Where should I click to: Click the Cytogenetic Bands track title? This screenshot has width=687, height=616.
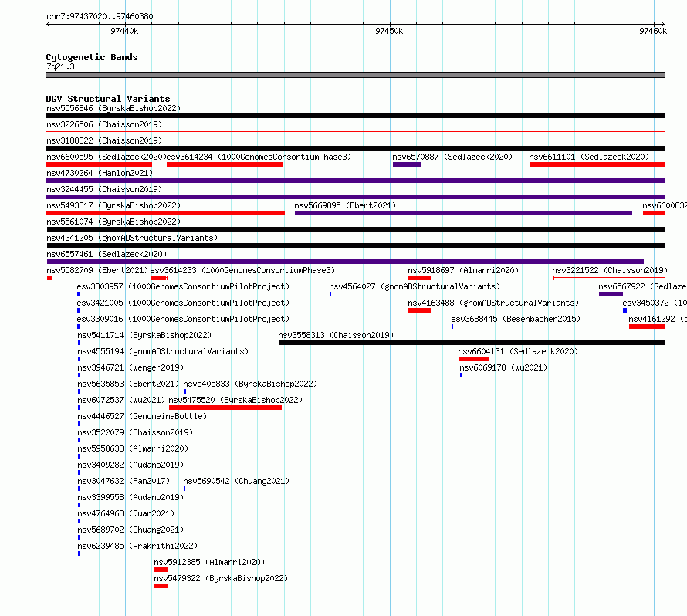(92, 57)
